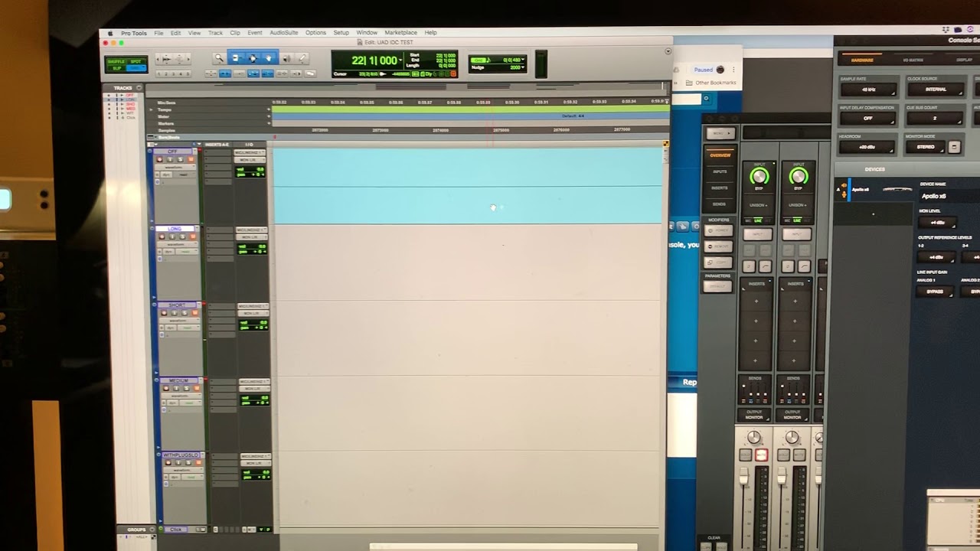Open the Setup menu

[341, 33]
